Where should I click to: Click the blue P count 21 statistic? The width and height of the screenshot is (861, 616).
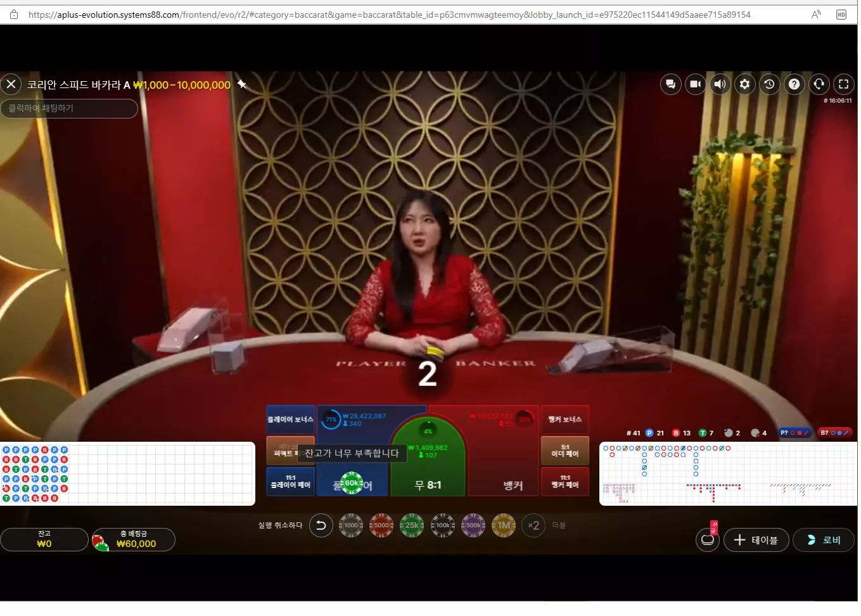click(x=654, y=433)
